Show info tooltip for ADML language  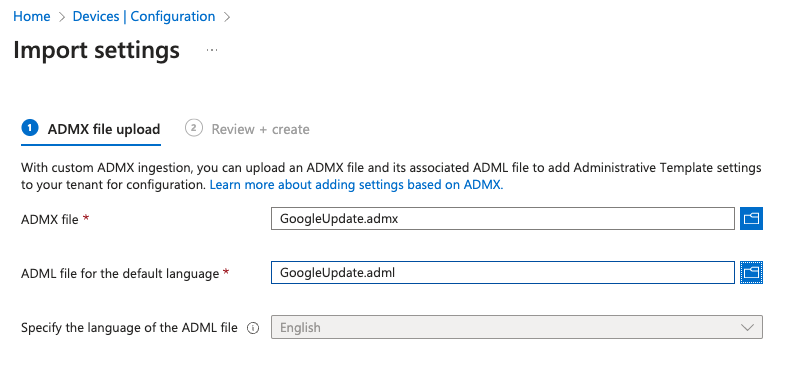click(253, 328)
